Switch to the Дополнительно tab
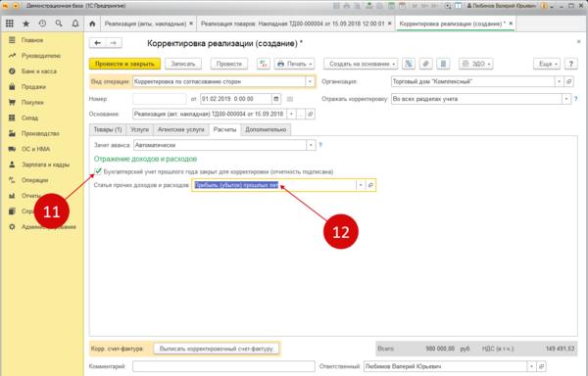This screenshot has height=376, width=588. 266,129
